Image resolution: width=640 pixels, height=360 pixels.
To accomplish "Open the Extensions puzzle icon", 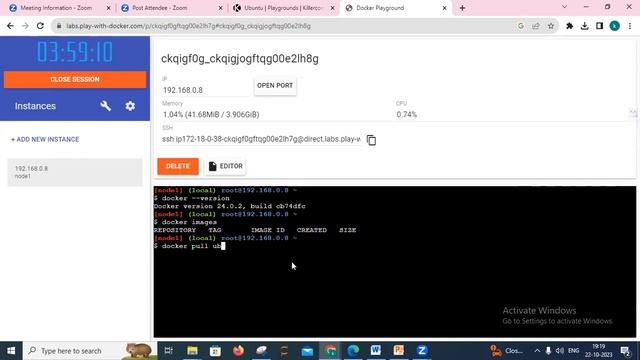I will tap(569, 26).
